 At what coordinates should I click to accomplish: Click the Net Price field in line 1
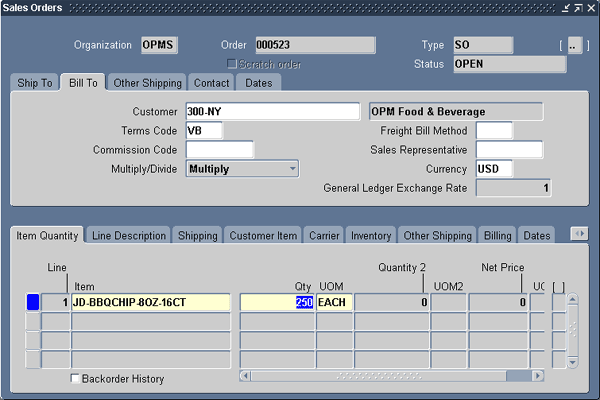point(498,302)
